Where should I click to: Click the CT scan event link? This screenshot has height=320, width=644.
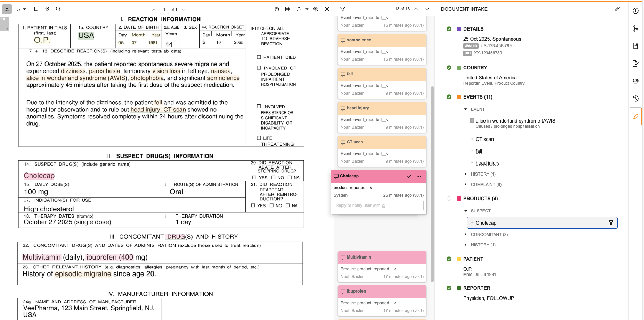(x=484, y=139)
